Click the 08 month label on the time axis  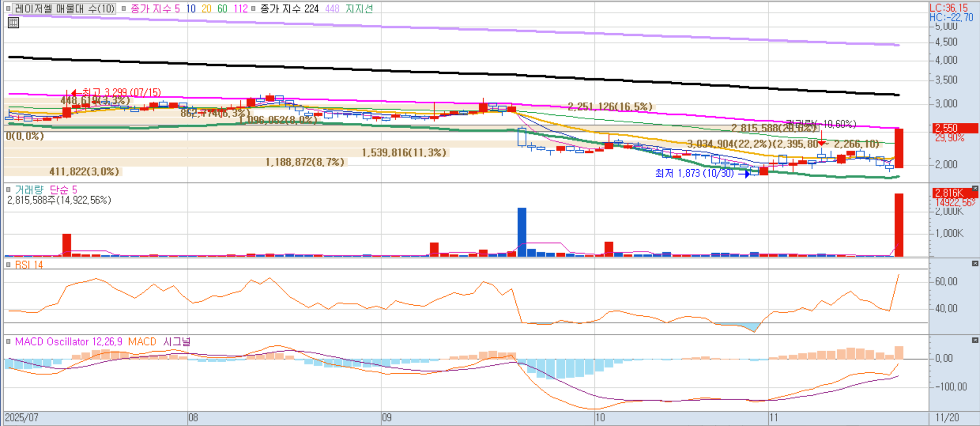(193, 418)
